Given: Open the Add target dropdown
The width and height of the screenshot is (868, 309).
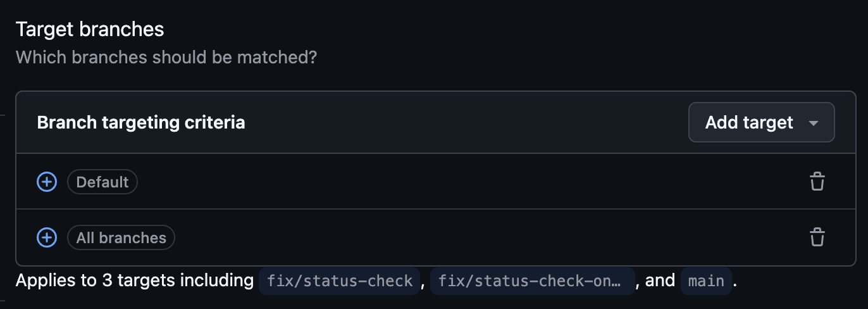Looking at the screenshot, I should point(761,122).
